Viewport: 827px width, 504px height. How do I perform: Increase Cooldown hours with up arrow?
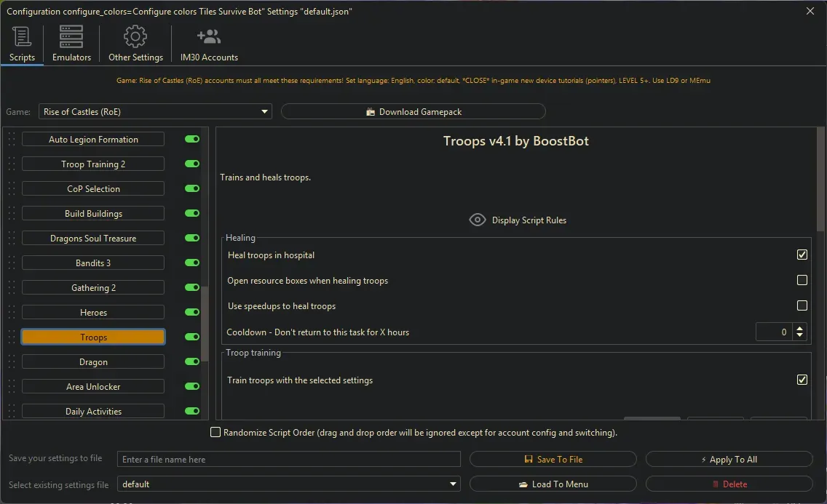[799, 328]
